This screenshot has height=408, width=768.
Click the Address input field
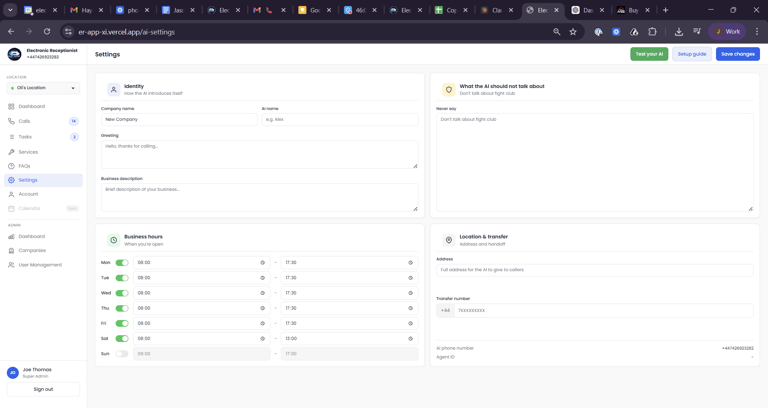[x=595, y=270]
